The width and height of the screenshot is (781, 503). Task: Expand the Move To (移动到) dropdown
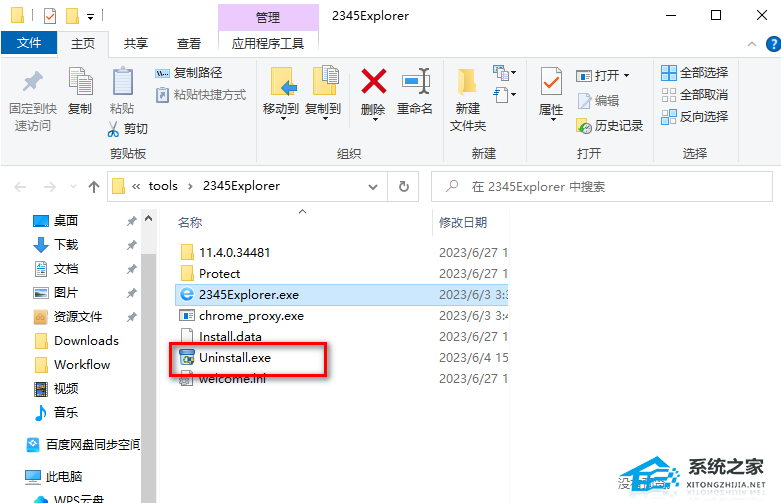click(283, 119)
